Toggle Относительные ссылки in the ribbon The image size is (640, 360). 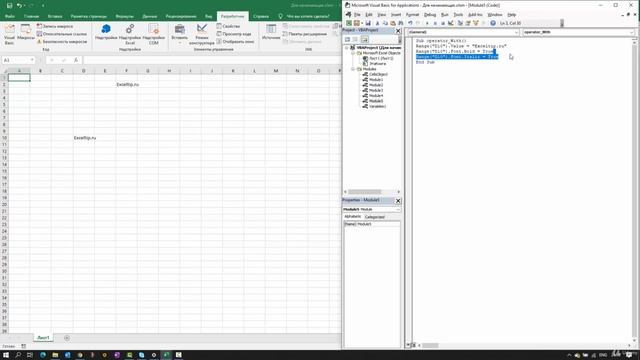(x=62, y=34)
